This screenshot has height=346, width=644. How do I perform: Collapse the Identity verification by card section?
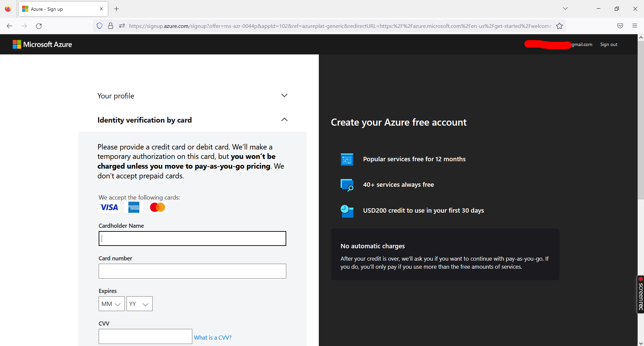pos(284,120)
